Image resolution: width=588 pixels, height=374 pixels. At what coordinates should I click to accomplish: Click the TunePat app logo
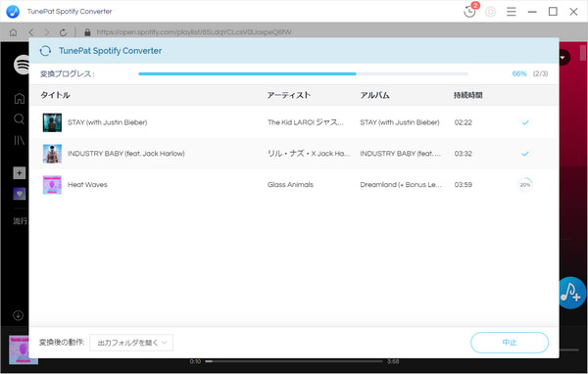click(x=13, y=11)
